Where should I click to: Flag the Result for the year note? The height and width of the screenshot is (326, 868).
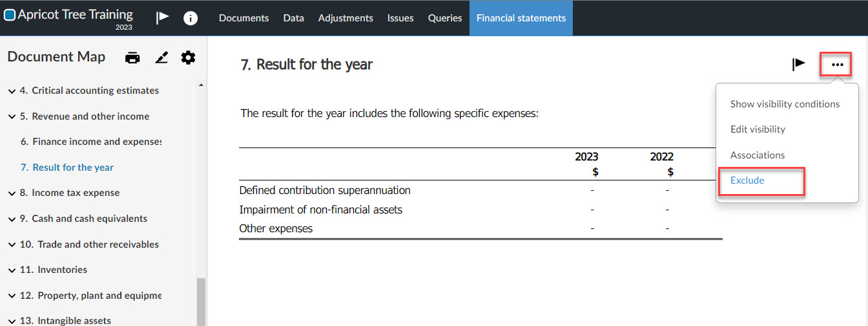pyautogui.click(x=799, y=63)
